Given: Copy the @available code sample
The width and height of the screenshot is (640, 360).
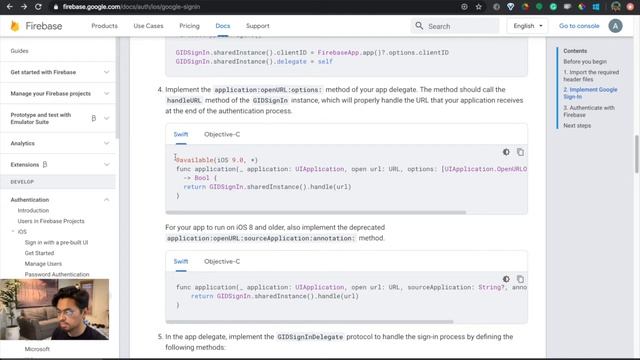Looking at the screenshot, I should click(520, 152).
